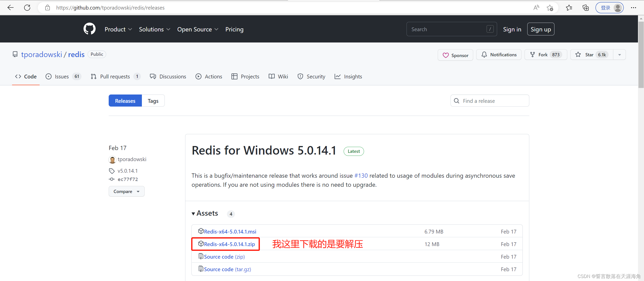The height and width of the screenshot is (281, 644).
Task: Click Sign in
Action: 512,29
